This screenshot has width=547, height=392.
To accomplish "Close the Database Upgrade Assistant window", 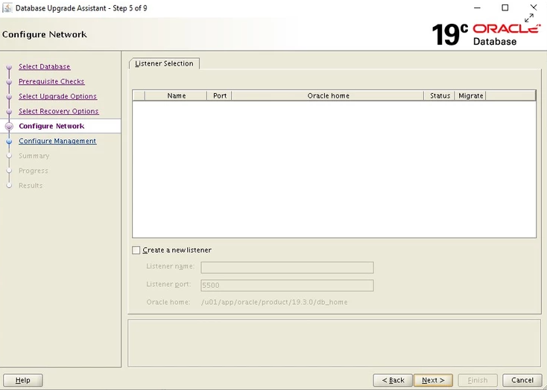I will 534,7.
